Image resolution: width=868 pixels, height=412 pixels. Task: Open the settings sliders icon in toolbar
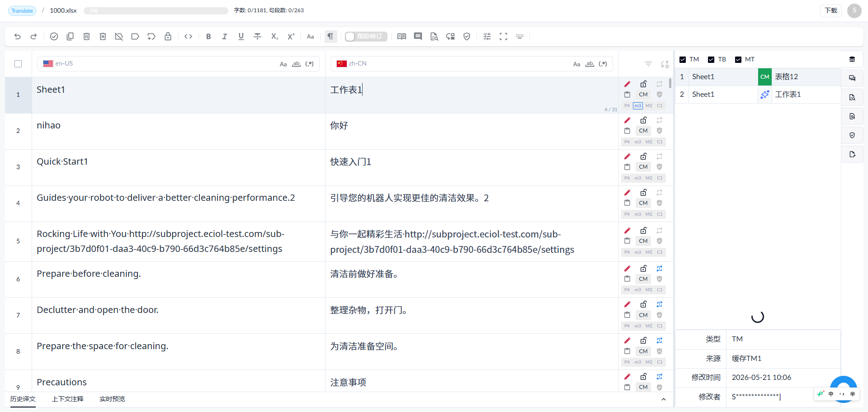(x=487, y=37)
